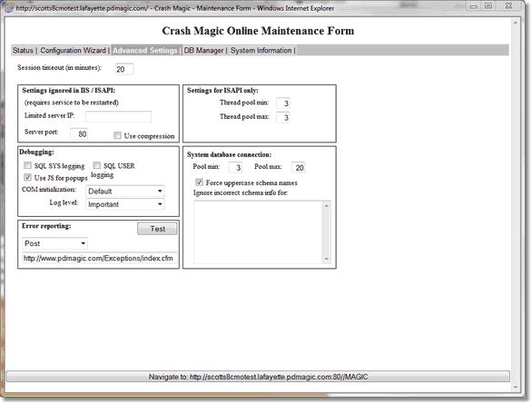Click the System database connection label

(229, 154)
